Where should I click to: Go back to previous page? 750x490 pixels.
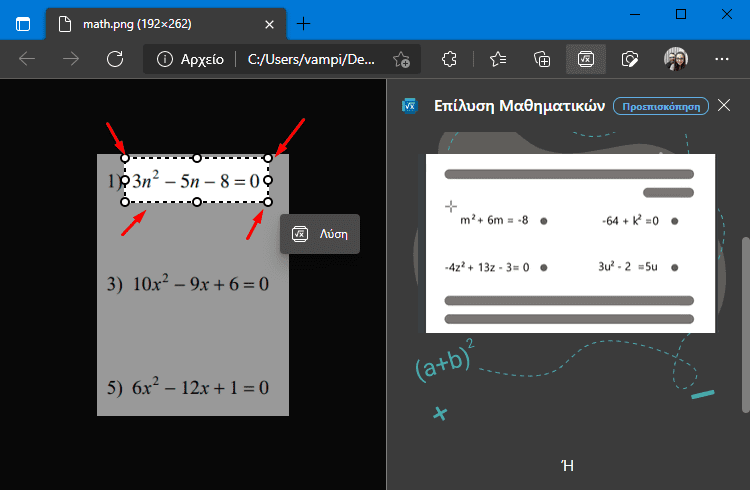(x=27, y=59)
